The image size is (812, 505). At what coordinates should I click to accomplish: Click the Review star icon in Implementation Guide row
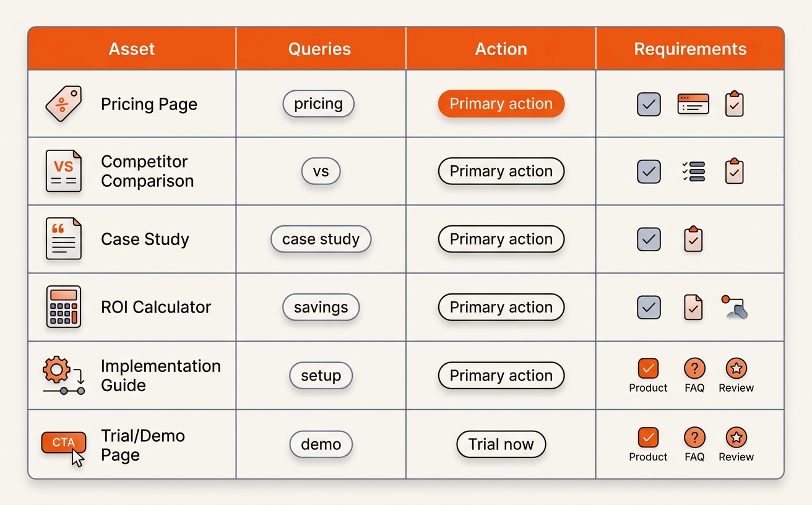(x=736, y=369)
